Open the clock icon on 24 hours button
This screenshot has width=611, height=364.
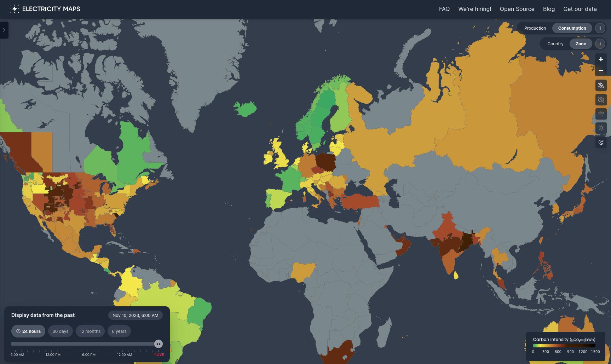pyautogui.click(x=18, y=331)
